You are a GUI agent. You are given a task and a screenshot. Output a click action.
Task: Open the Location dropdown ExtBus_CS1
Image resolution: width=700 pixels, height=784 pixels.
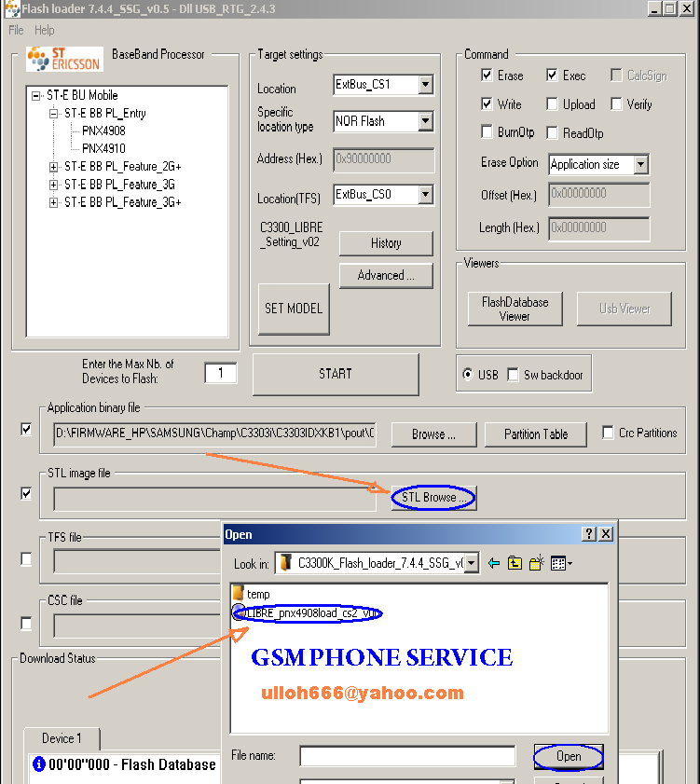[425, 85]
